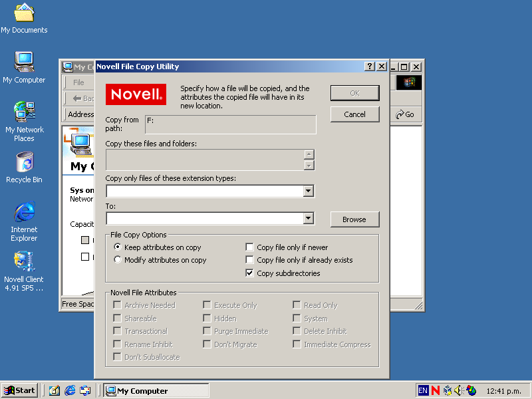Click upper checkbox under Capacity in My Computer
Viewport: 532px width, 399px height.
point(85,240)
